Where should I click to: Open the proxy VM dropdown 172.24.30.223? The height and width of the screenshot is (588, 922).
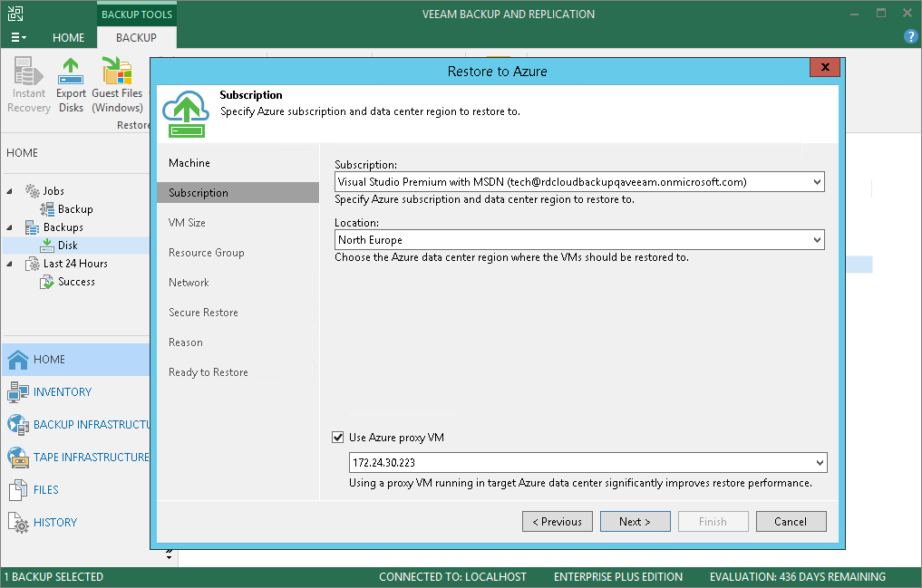click(820, 463)
